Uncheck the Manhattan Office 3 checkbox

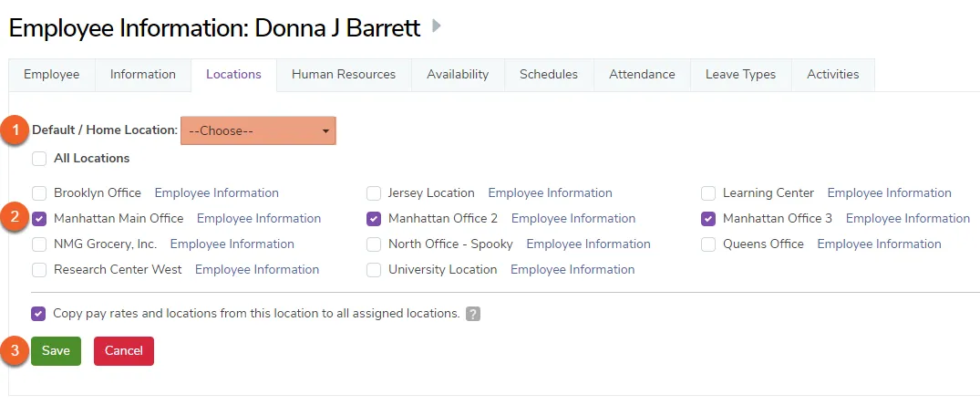[x=708, y=219]
